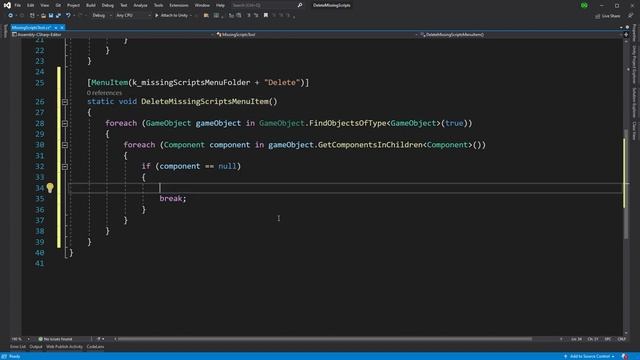
Task: Click the Visual Studio logo icon
Action: 7,5
